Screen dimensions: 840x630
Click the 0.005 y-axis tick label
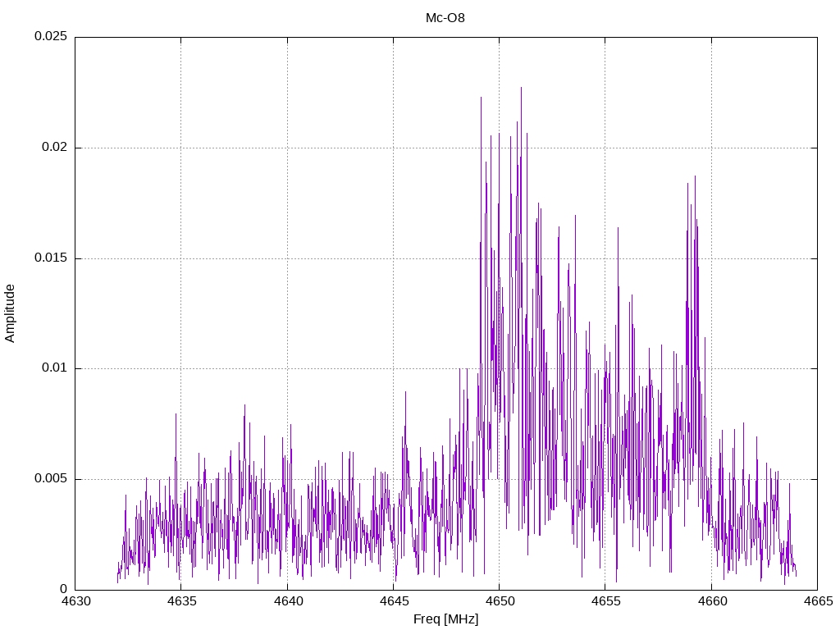51,479
